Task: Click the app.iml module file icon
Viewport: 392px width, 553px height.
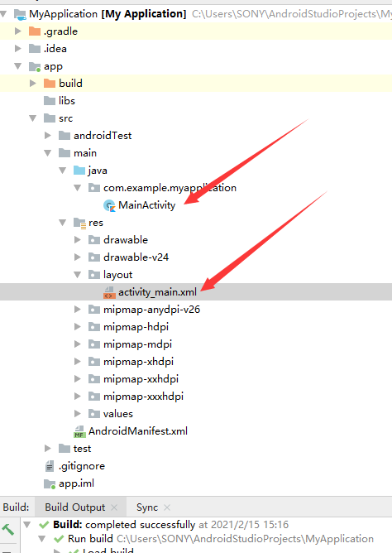Action: 50,483
